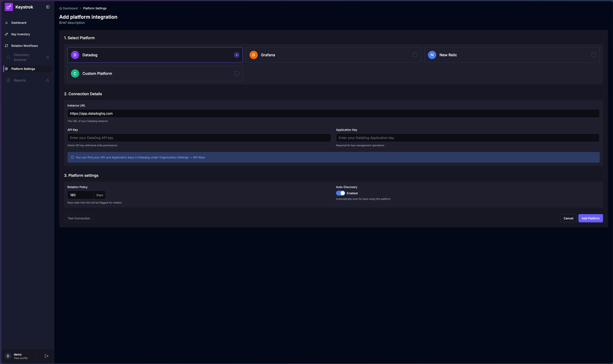This screenshot has width=613, height=364.
Task: Open Key Inventory in the sidebar
Action: (x=27, y=34)
